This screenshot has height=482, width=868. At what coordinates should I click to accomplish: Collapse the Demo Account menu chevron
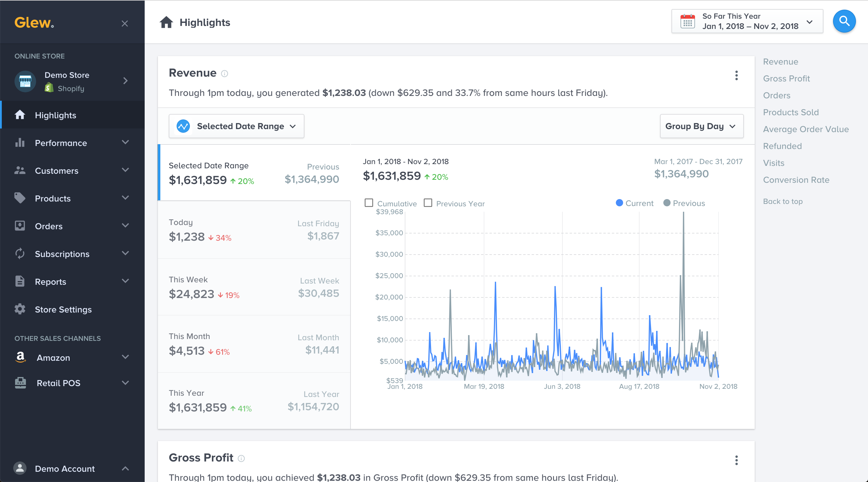(x=125, y=468)
